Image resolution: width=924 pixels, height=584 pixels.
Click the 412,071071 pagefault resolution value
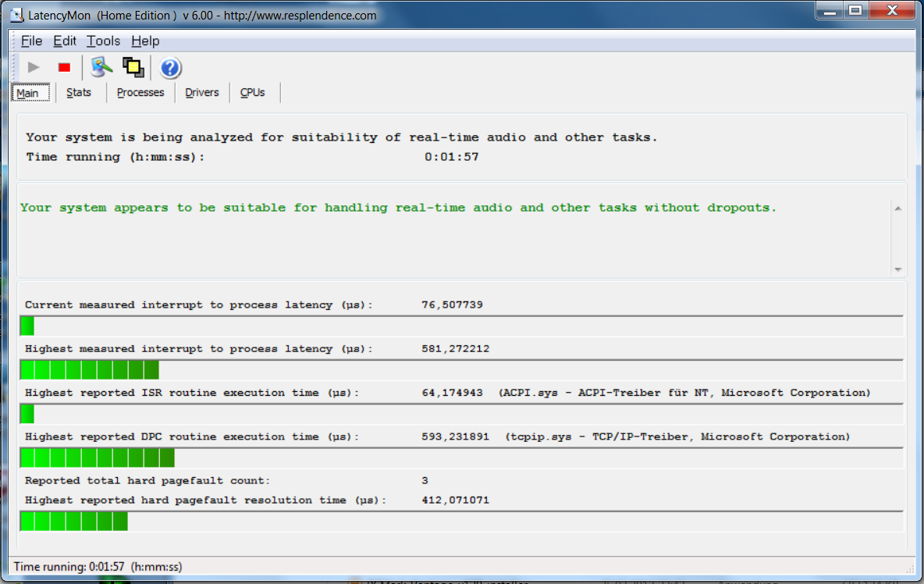point(455,500)
